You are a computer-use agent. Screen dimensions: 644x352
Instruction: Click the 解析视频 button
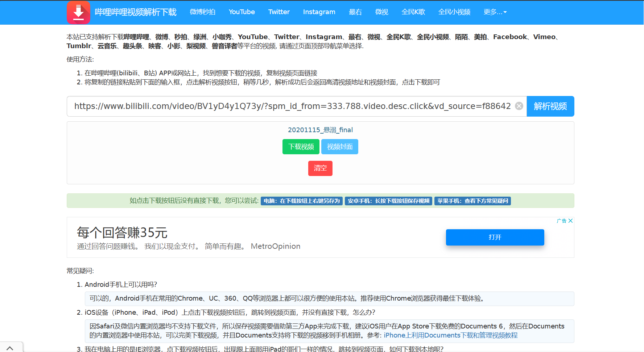(550, 106)
